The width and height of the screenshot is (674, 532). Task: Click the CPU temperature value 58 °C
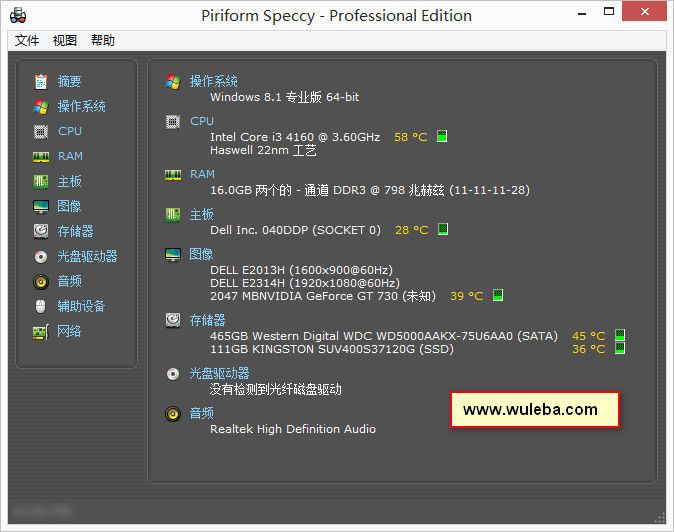tap(411, 137)
